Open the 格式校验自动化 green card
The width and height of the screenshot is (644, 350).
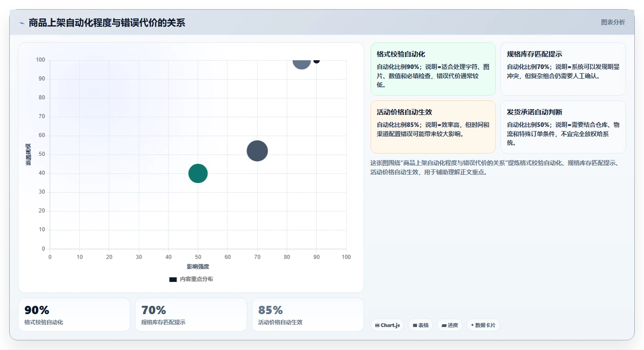coord(433,69)
